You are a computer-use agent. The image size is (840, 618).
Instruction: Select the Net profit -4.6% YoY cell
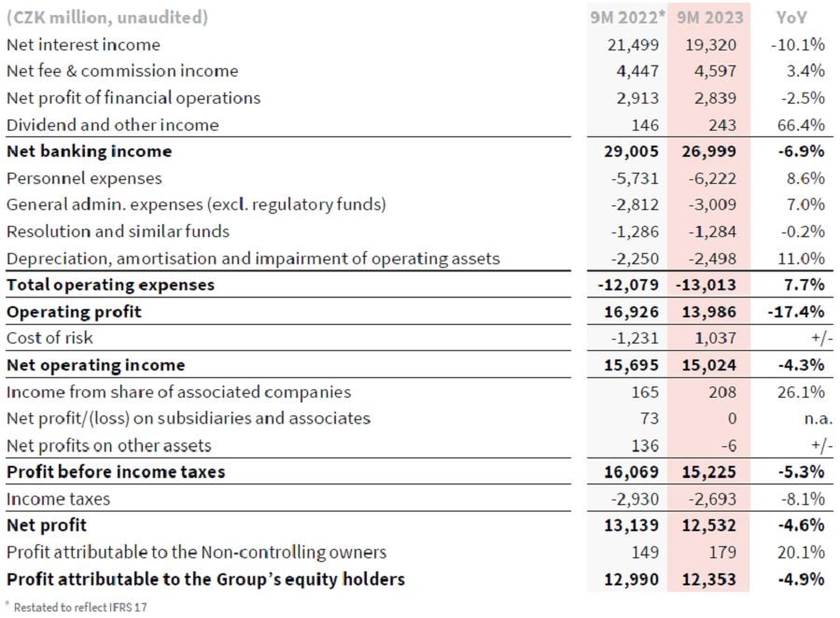click(x=801, y=526)
